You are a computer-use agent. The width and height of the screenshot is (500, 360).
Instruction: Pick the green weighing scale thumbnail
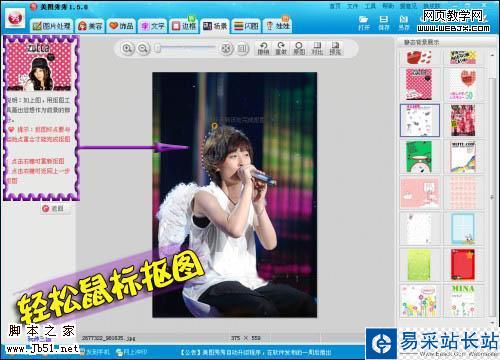pos(419,157)
